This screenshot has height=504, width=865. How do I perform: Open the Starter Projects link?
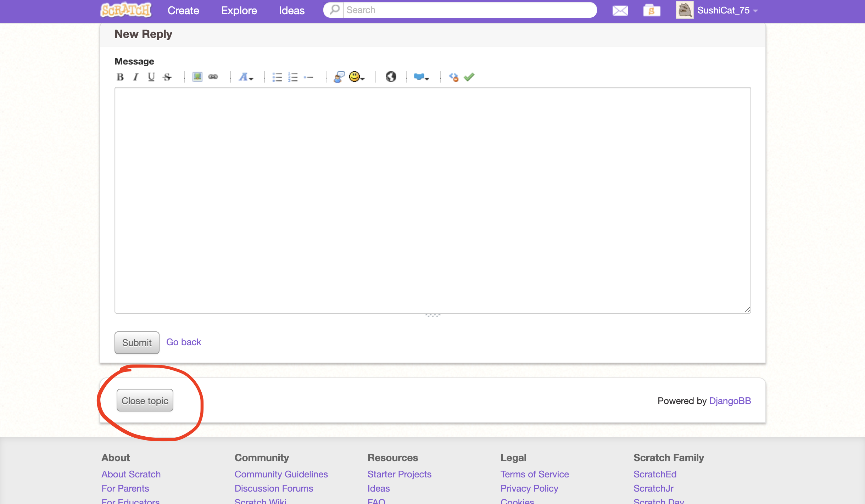pyautogui.click(x=400, y=474)
